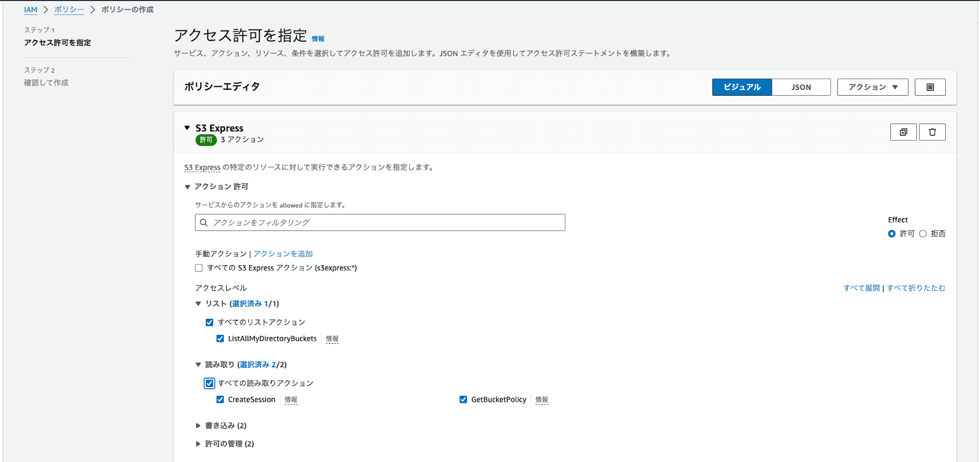The image size is (980, 462).
Task: Open 情報 for CreateSession
Action: [x=291, y=399]
